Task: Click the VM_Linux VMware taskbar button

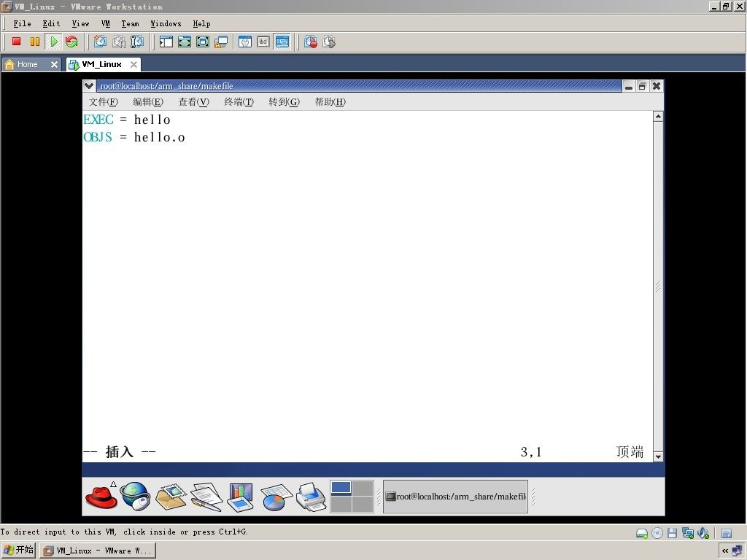Action: click(x=98, y=551)
